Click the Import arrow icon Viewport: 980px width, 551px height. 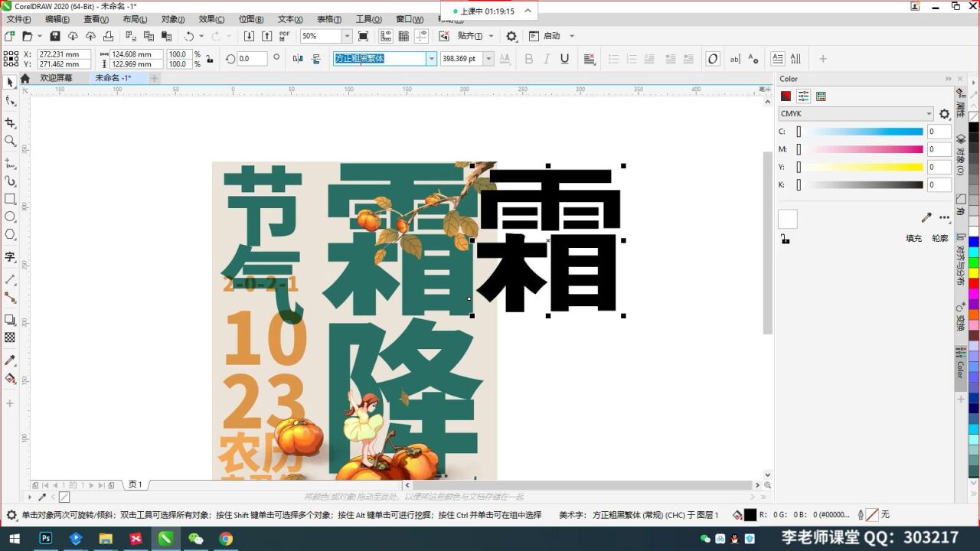point(249,36)
